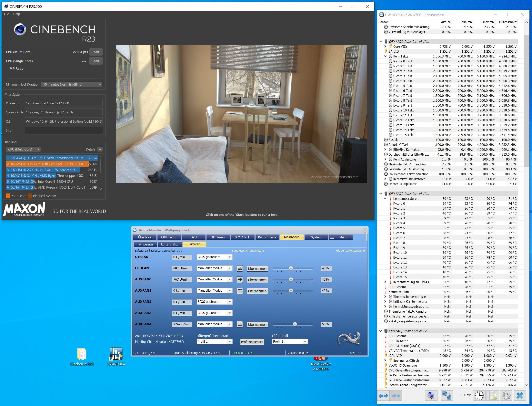Click CPUFAN speed slider handle

point(291,268)
